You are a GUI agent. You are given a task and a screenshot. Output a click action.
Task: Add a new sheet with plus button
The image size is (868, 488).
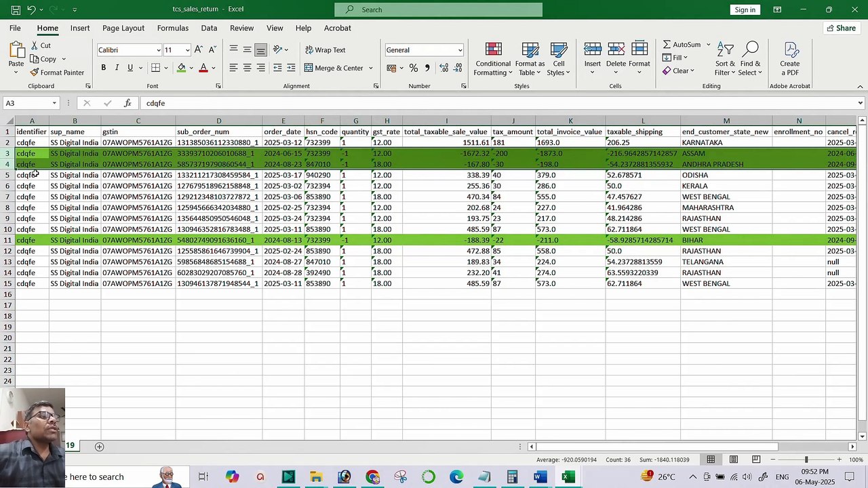[x=99, y=447]
